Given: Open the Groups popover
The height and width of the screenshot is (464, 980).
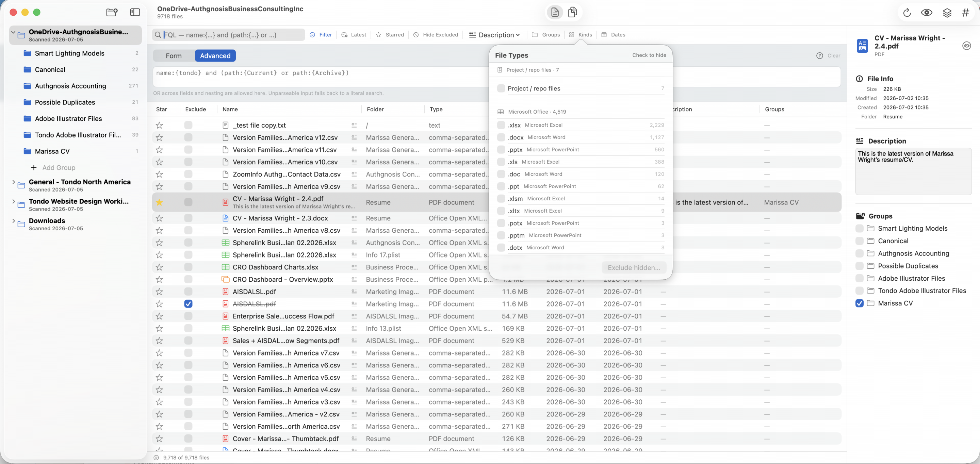Looking at the screenshot, I should 546,35.
